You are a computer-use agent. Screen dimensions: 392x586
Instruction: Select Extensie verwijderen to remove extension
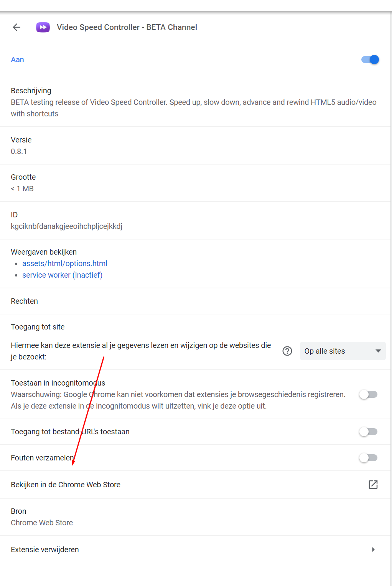[44, 550]
